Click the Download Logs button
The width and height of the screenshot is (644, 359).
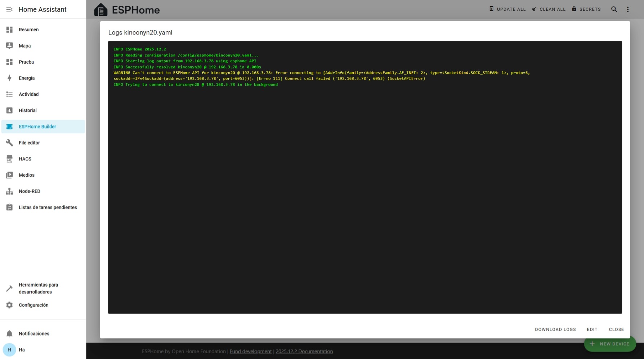[x=555, y=330]
